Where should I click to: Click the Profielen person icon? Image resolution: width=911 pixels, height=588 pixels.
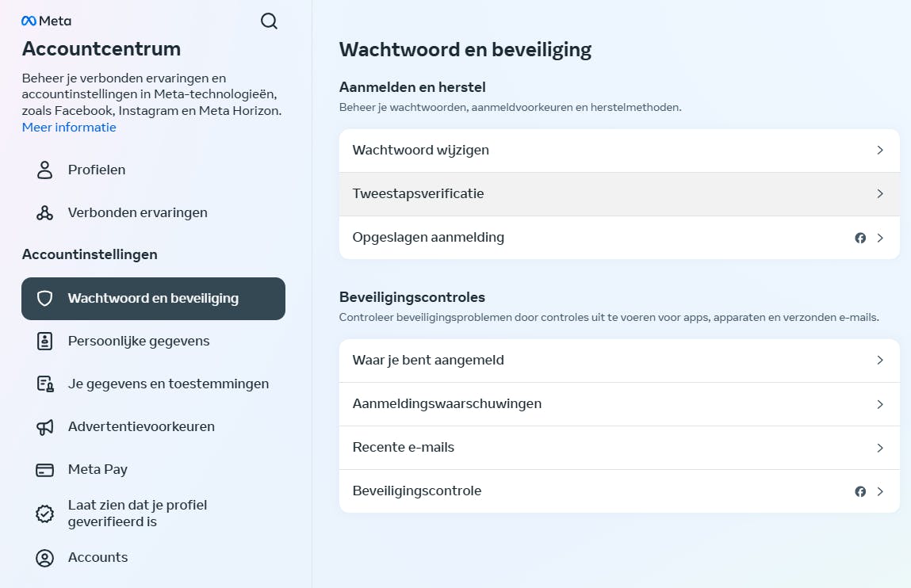(45, 170)
